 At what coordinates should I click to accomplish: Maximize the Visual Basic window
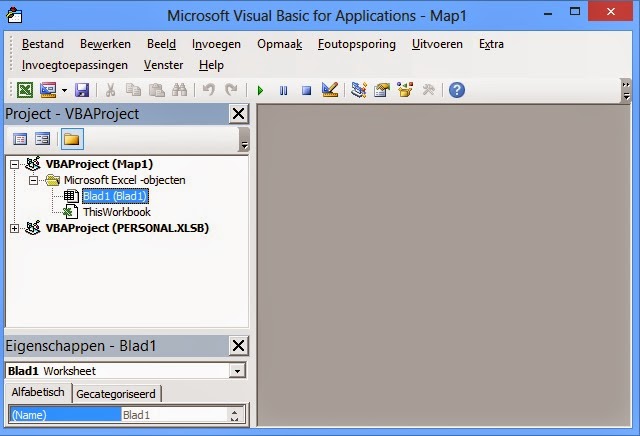click(x=575, y=12)
